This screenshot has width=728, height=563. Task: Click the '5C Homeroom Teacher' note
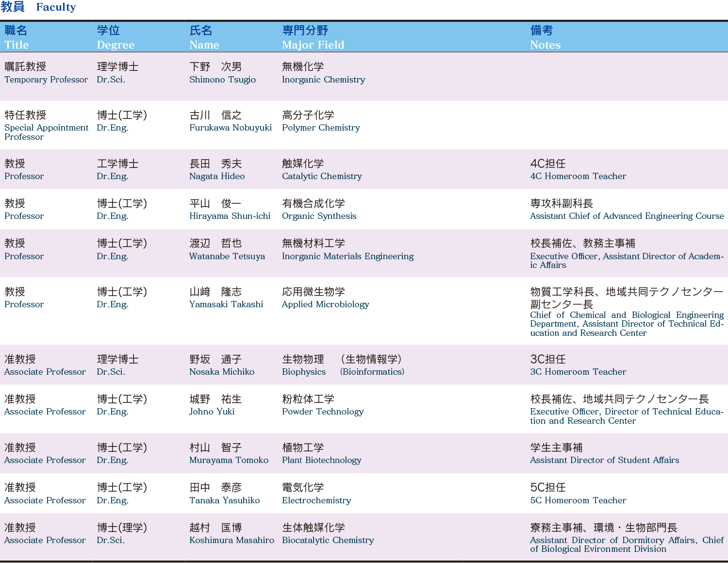[578, 500]
